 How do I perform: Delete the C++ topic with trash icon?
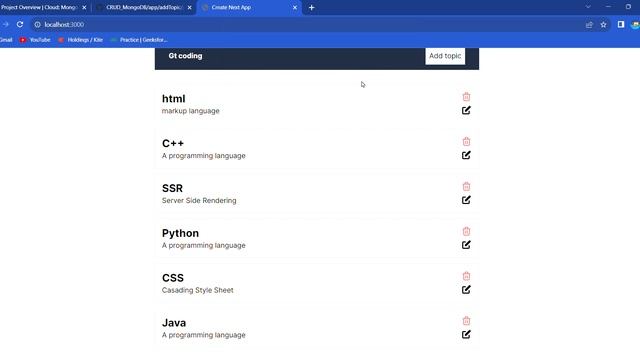click(466, 142)
